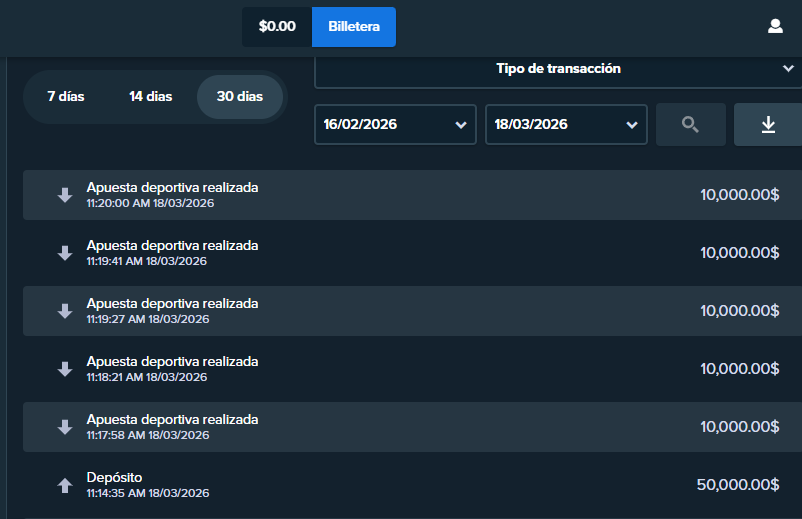Select the 14 días filter

(150, 97)
